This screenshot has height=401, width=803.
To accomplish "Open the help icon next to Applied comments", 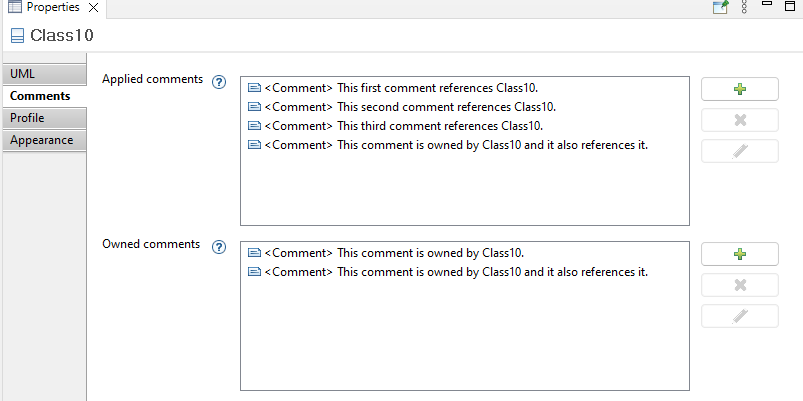I will click(219, 82).
